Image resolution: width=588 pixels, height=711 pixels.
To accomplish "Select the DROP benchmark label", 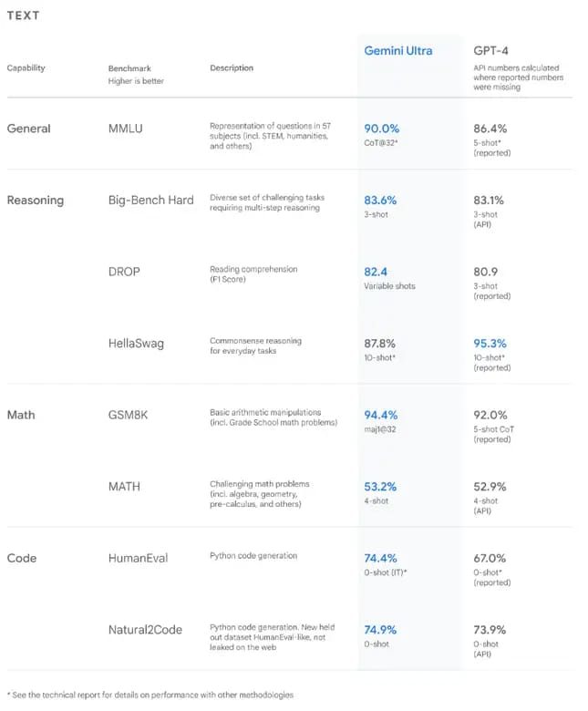I will [x=124, y=272].
